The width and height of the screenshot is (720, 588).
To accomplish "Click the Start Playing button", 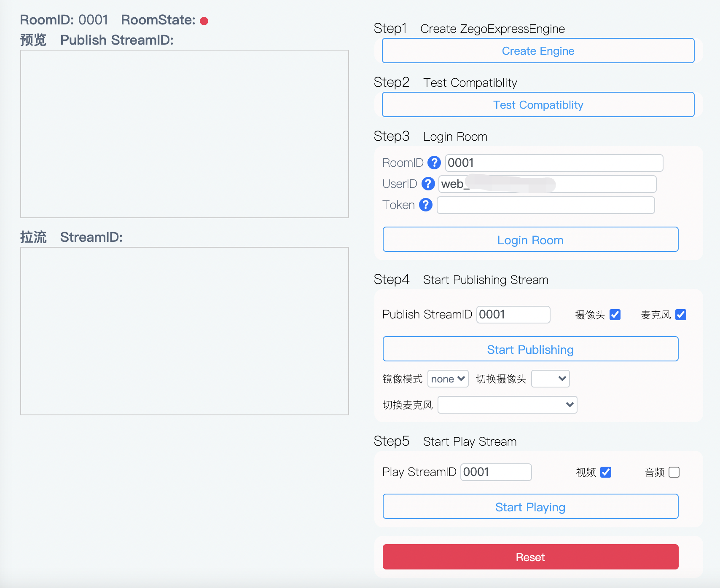I will tap(530, 507).
